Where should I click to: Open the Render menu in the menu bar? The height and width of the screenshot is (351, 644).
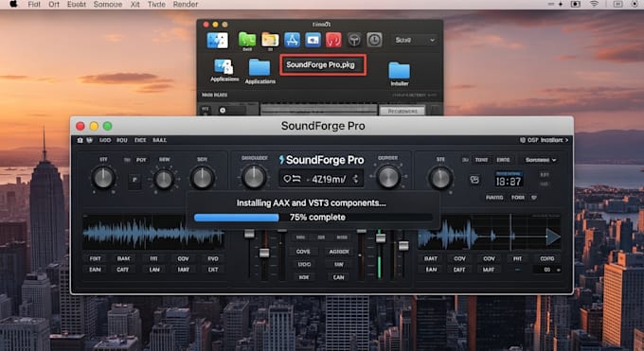(x=186, y=4)
